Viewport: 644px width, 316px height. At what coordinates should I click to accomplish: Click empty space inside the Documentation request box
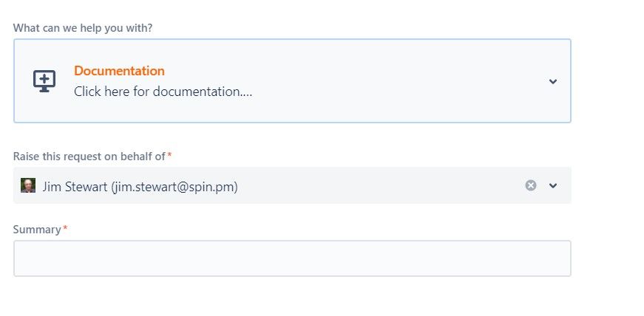coord(390,81)
